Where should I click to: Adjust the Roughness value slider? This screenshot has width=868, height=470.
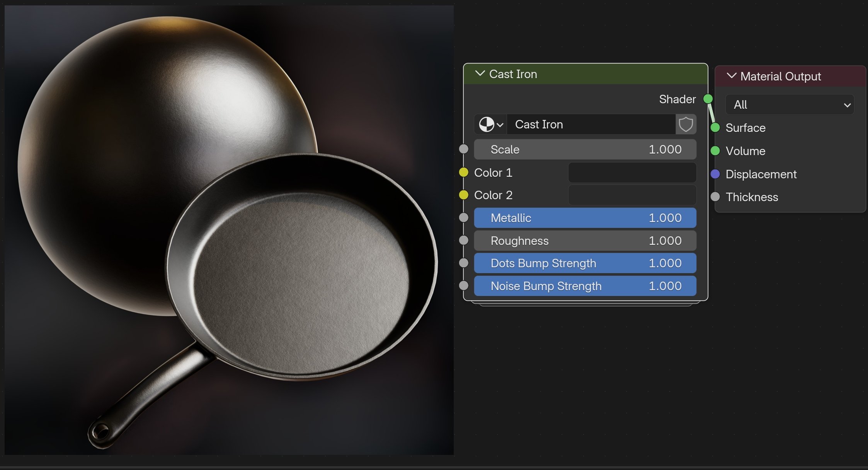[x=585, y=240]
